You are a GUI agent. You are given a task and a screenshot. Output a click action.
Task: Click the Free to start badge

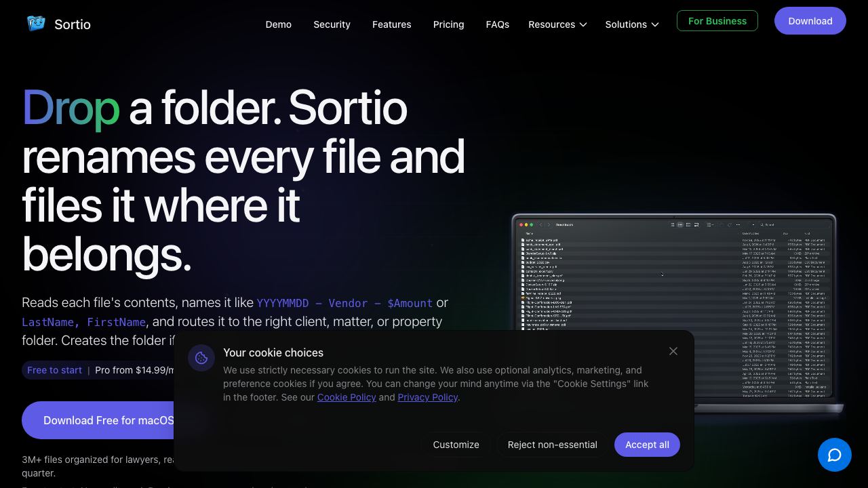[x=54, y=370]
